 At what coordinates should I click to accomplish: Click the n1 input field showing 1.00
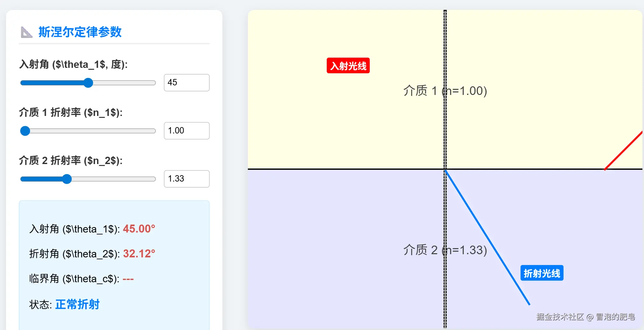[x=186, y=131]
